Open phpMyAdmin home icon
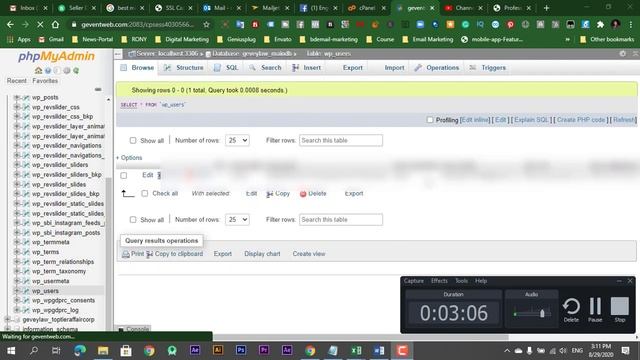The width and height of the screenshot is (640, 360). [x=38, y=70]
